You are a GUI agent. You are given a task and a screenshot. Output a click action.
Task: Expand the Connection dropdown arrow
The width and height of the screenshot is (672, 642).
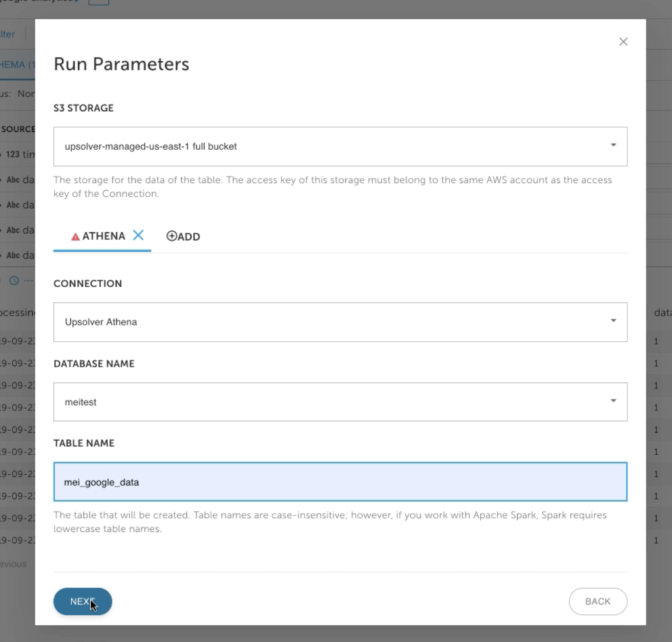coord(614,321)
